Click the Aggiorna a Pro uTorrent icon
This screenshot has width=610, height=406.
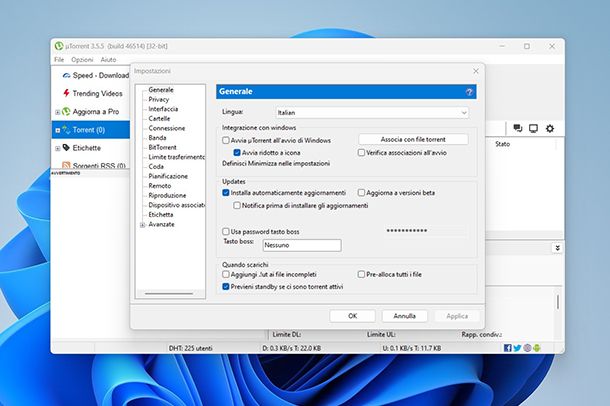(66, 112)
